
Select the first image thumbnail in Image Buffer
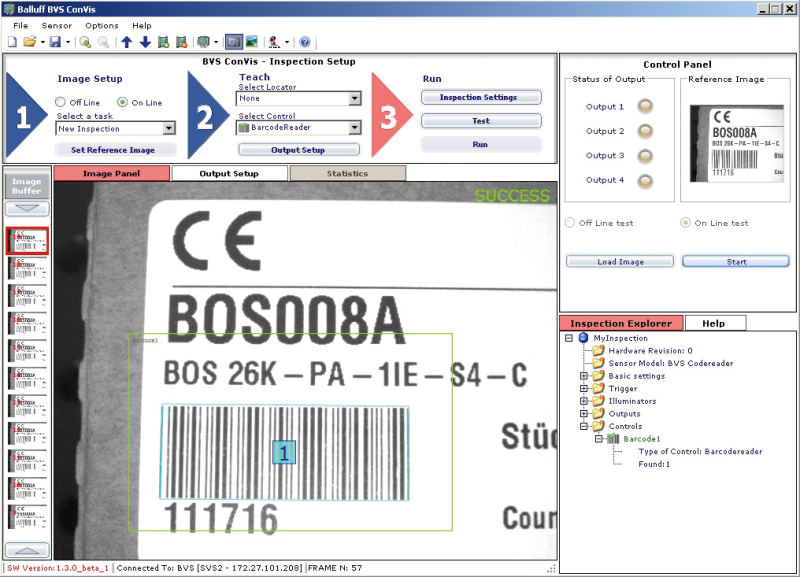(x=27, y=240)
